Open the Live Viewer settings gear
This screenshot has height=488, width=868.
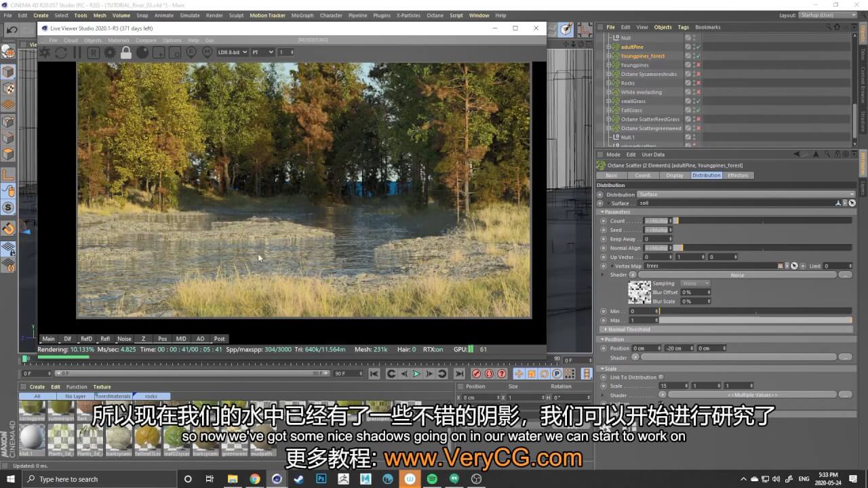point(109,52)
